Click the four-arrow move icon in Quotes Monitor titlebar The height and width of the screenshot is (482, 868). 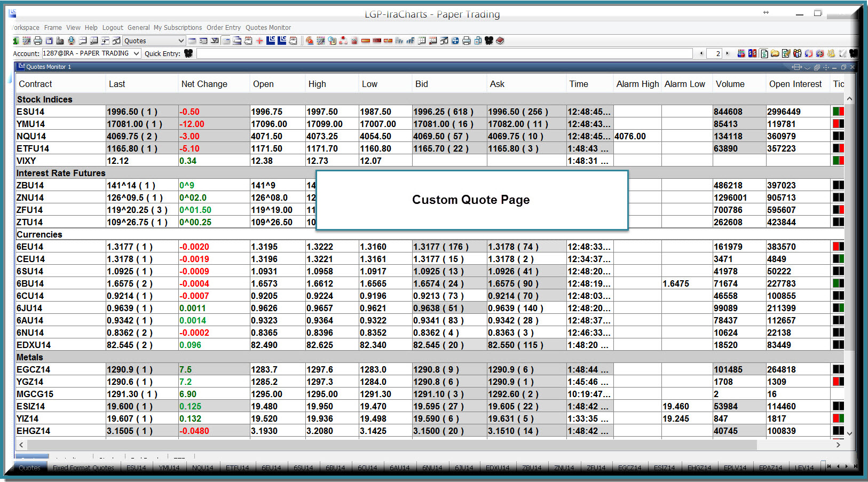click(x=826, y=67)
